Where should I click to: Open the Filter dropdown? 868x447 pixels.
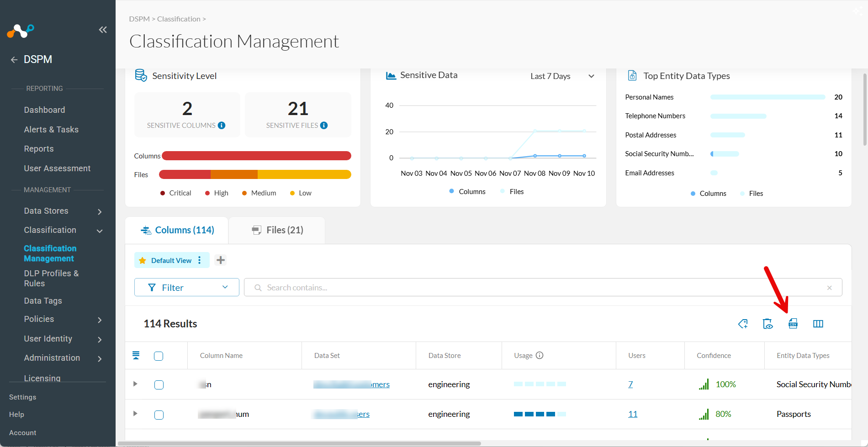(x=187, y=287)
